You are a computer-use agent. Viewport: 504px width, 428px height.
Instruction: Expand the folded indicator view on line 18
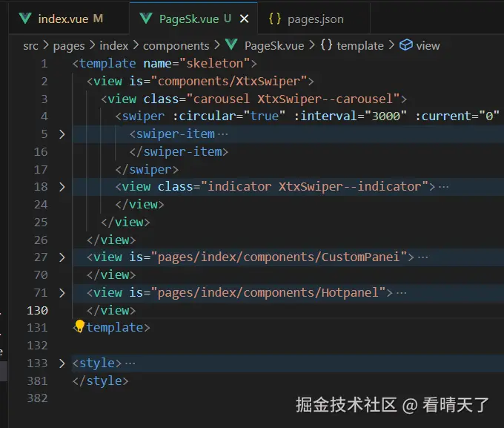pos(62,187)
